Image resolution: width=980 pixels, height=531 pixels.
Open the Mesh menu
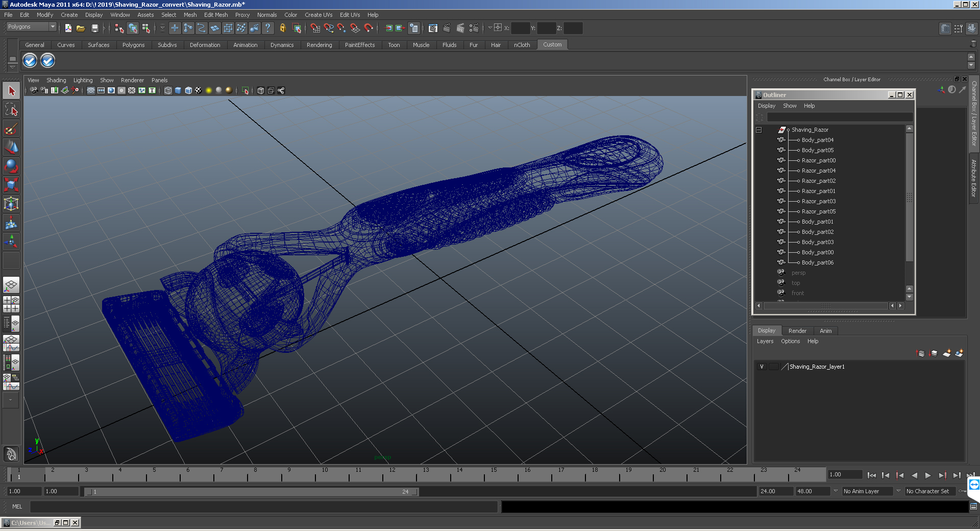point(190,15)
